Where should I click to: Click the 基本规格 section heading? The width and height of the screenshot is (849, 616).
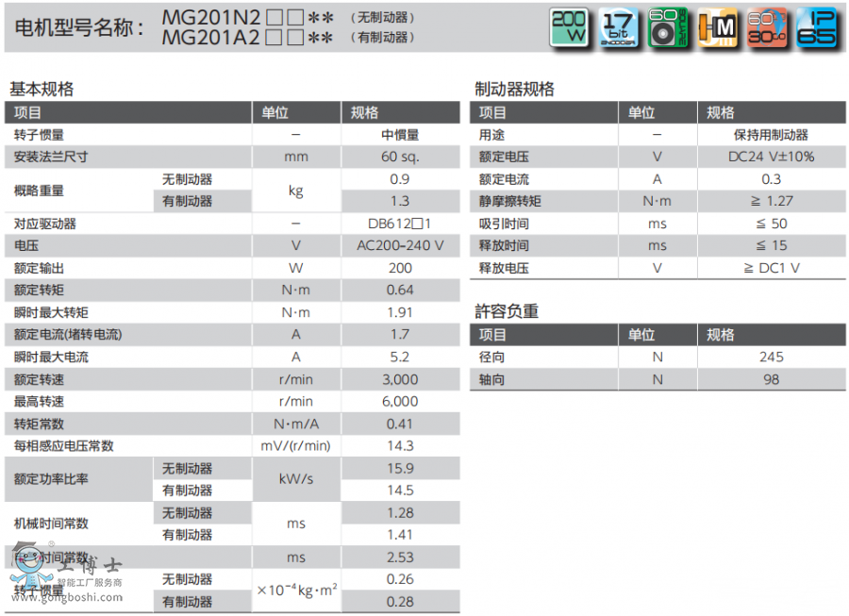tap(42, 90)
